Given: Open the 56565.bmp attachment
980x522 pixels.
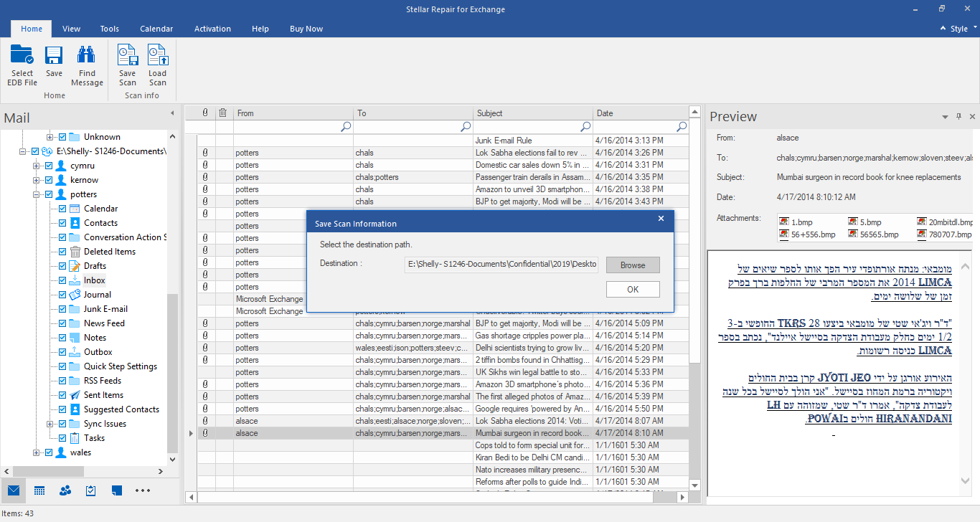Looking at the screenshot, I should coord(873,234).
